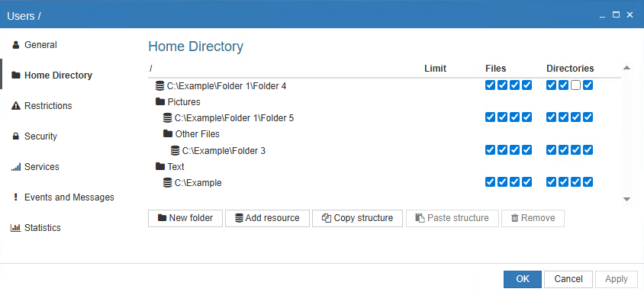Click the OK button to confirm
The image size is (644, 292).
(523, 279)
